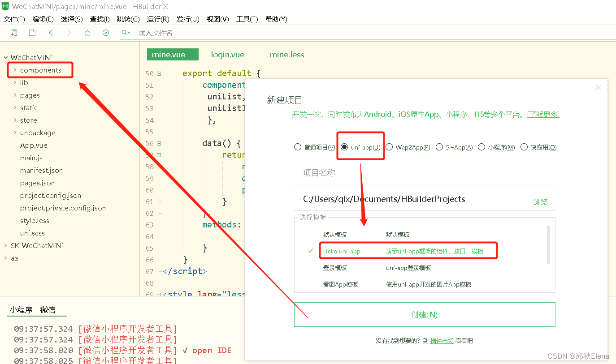Expand the aa project

pyautogui.click(x=6, y=258)
